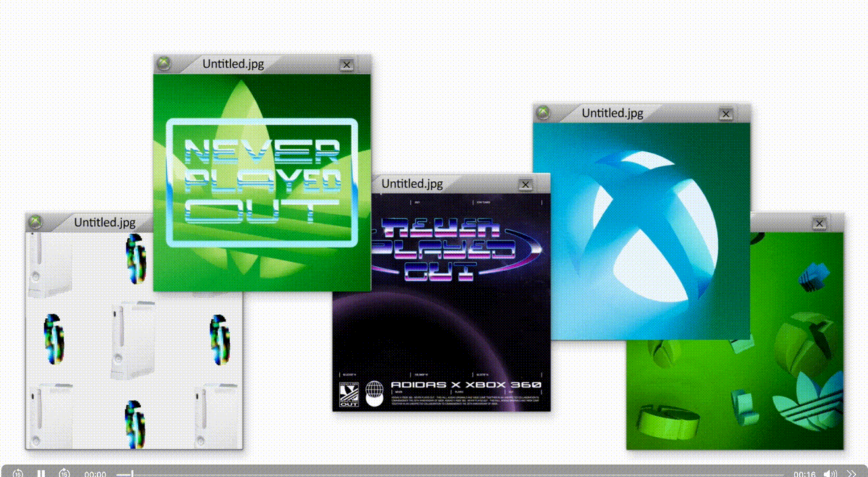
Task: Click the Xbox orb icon on the green Never Played Out window
Action: pyautogui.click(x=165, y=63)
